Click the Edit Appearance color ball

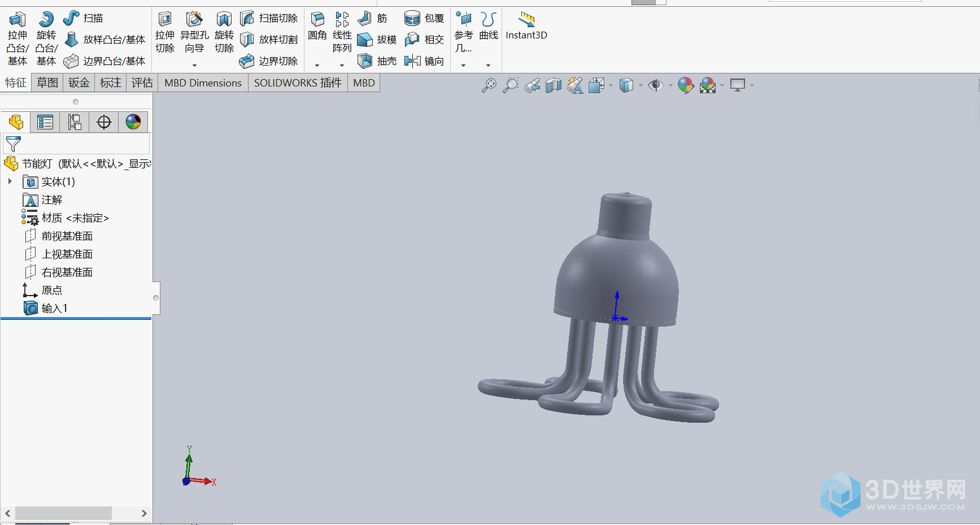pos(686,85)
